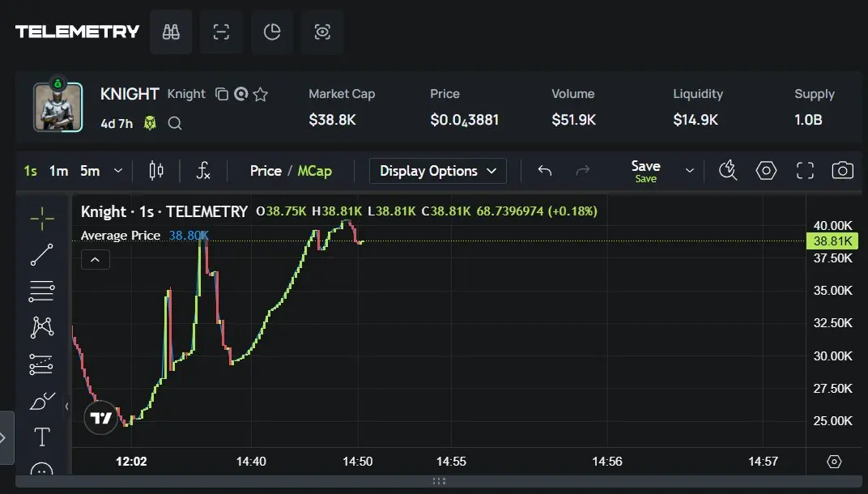
Task: Click the Knight · 1s · TELEMETRY legend title
Action: (x=164, y=211)
